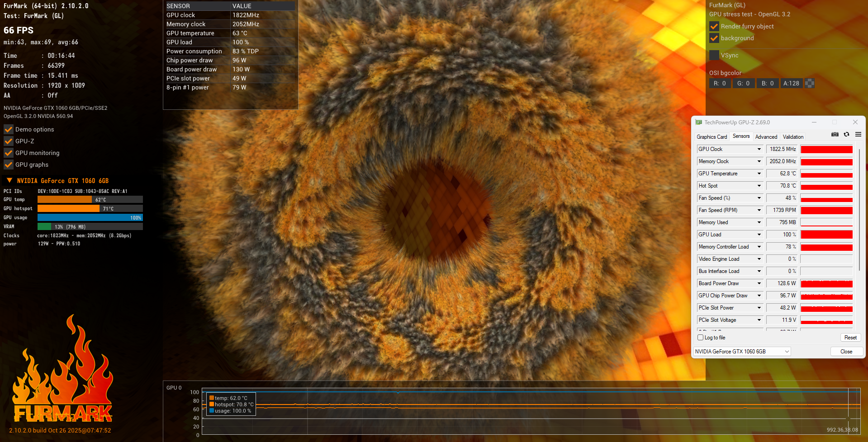The width and height of the screenshot is (868, 442).
Task: Click the GPU Clock red graph in GPU-Z
Action: [x=826, y=149]
